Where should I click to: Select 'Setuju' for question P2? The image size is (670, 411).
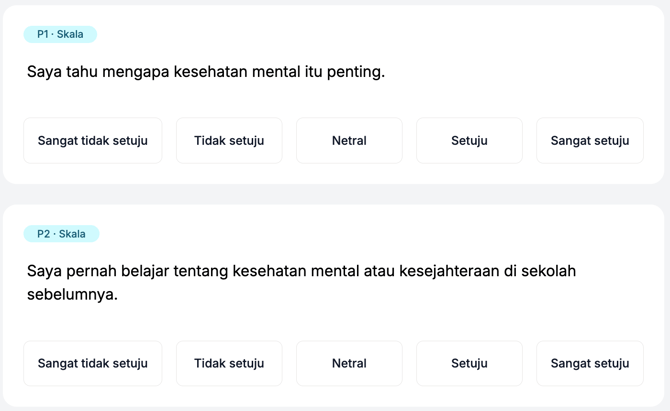pyautogui.click(x=469, y=363)
